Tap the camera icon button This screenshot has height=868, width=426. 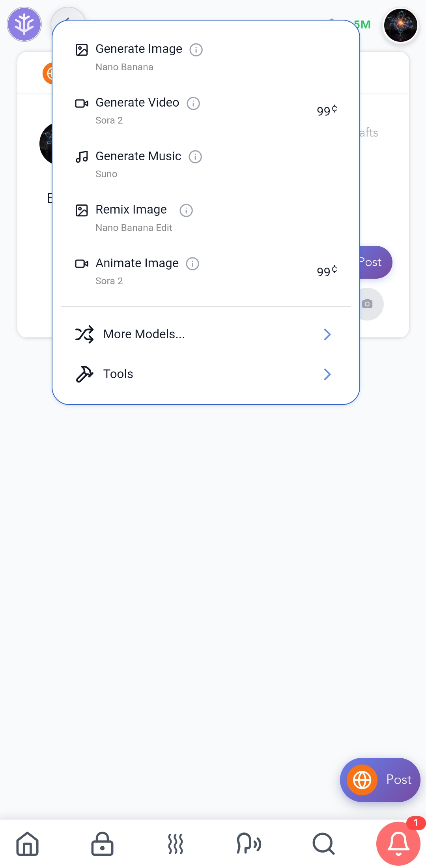coord(368,304)
